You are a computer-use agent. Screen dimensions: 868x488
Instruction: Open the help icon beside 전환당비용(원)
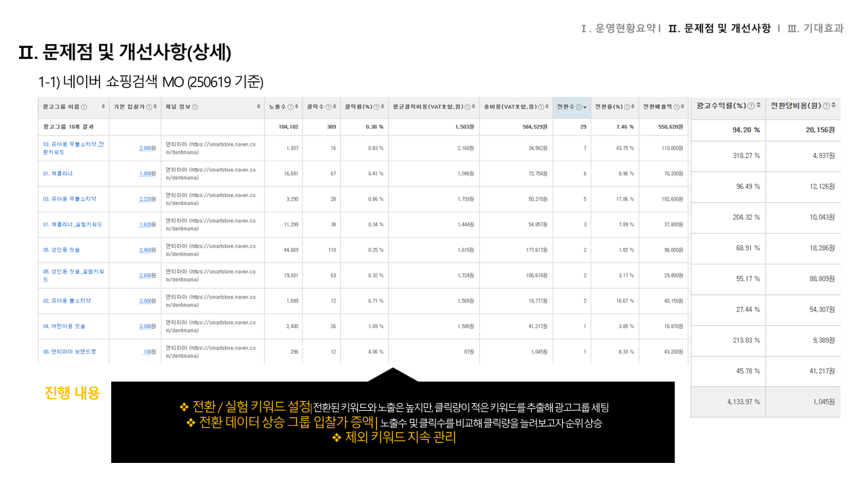point(826,106)
